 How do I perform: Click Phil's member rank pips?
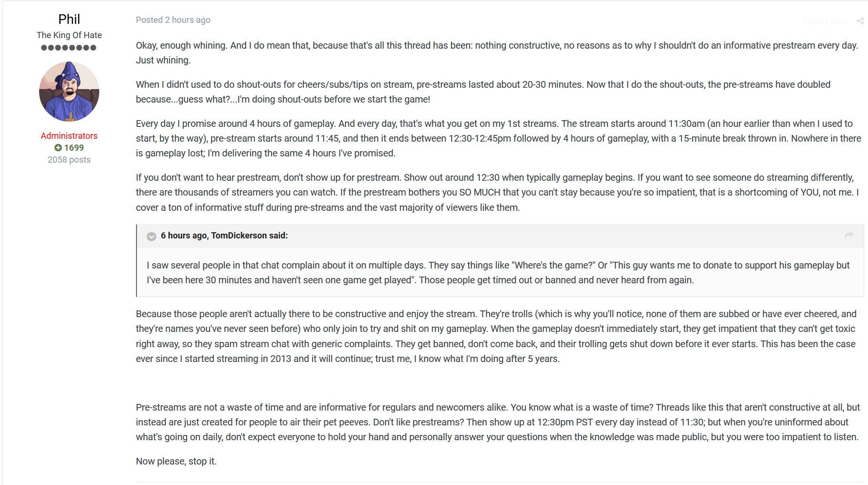tap(69, 48)
